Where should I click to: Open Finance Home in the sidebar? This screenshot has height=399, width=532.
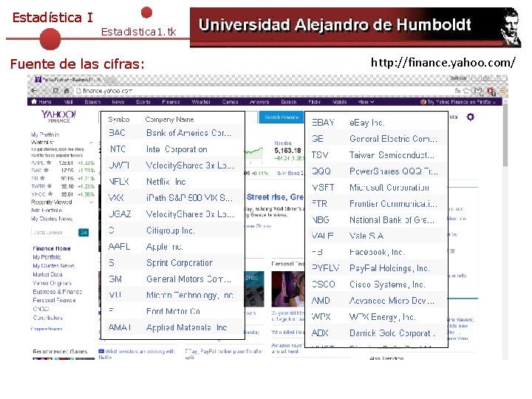(x=52, y=248)
